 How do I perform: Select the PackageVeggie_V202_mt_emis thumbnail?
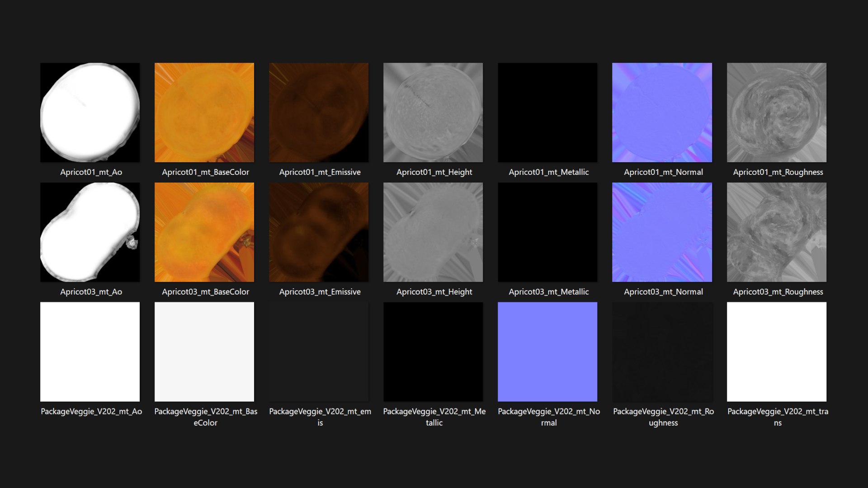coord(319,352)
